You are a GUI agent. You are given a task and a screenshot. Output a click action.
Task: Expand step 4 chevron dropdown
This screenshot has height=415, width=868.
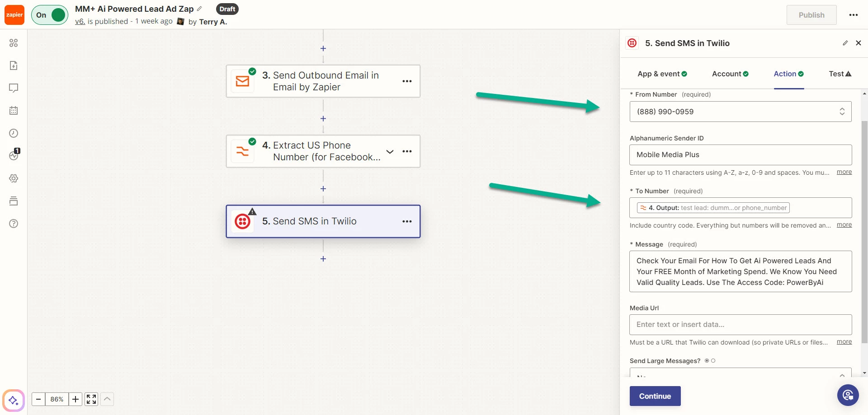tap(390, 151)
